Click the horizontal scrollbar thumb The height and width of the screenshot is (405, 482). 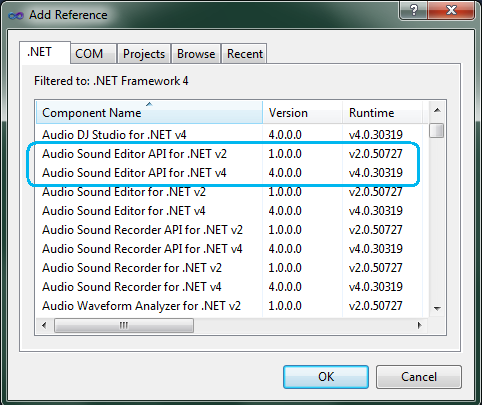click(x=124, y=325)
